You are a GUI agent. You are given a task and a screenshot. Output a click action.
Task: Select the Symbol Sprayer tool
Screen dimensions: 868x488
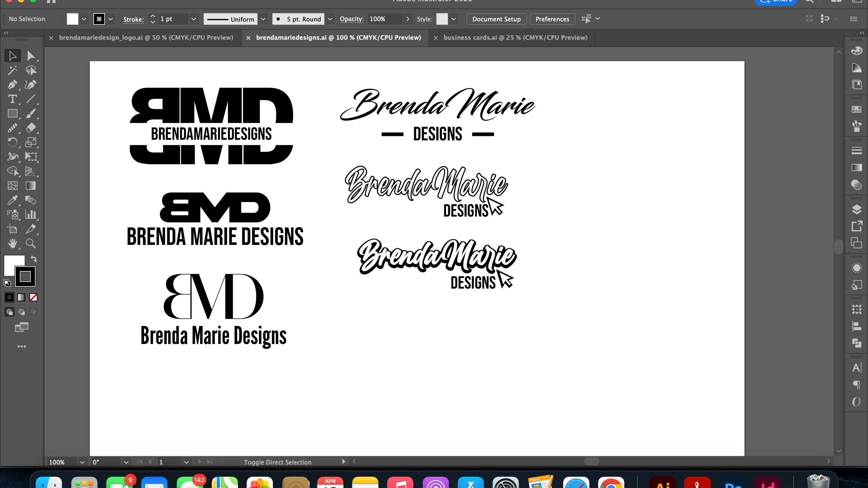pos(12,214)
